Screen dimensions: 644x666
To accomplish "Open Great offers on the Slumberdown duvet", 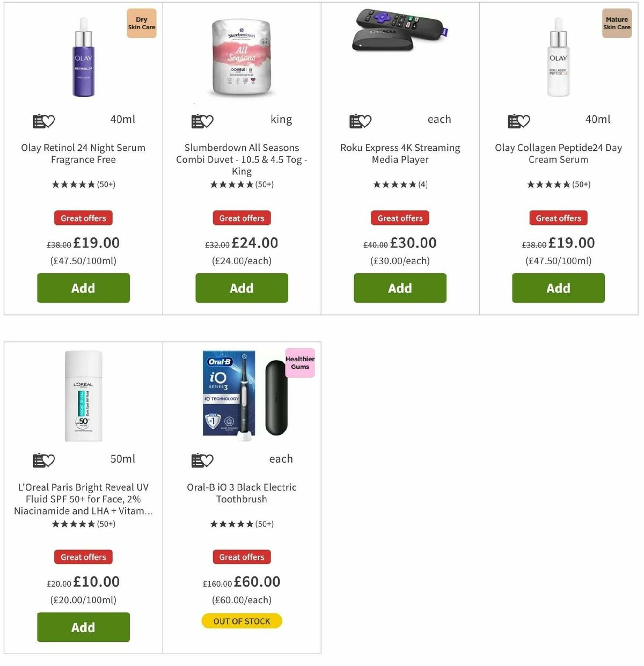I will pyautogui.click(x=241, y=218).
